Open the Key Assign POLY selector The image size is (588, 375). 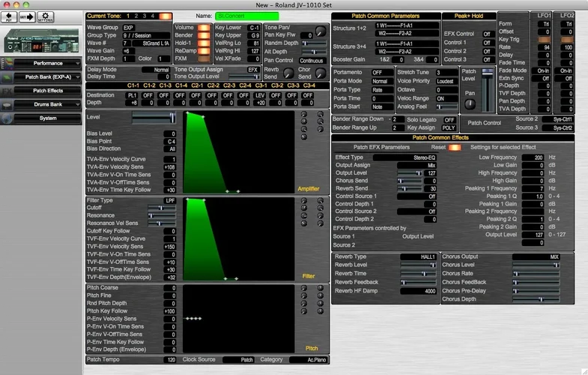point(449,128)
